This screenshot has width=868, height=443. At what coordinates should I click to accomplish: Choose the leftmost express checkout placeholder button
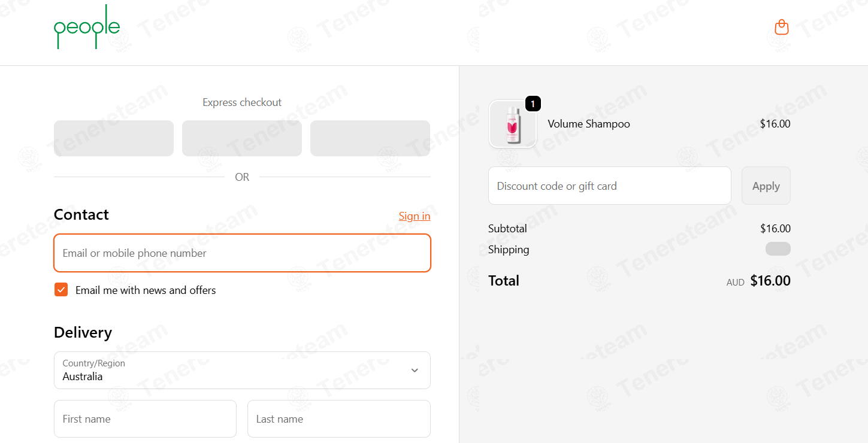pos(114,138)
